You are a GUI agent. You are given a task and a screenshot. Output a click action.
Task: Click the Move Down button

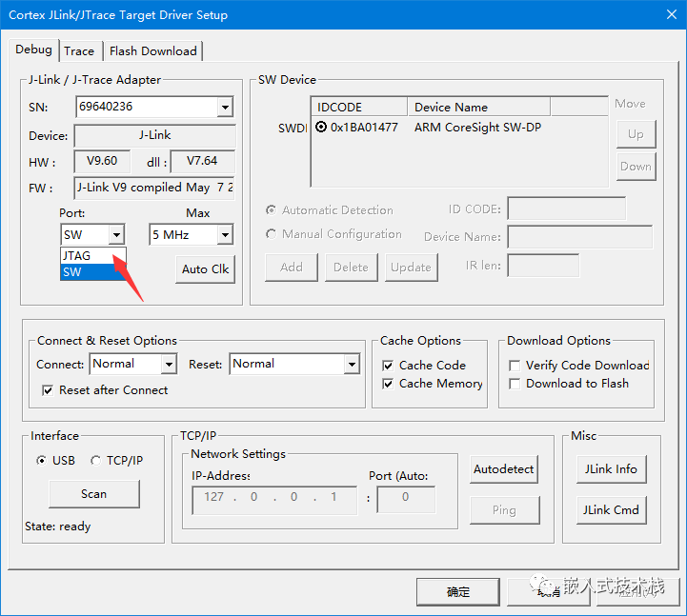click(x=636, y=167)
